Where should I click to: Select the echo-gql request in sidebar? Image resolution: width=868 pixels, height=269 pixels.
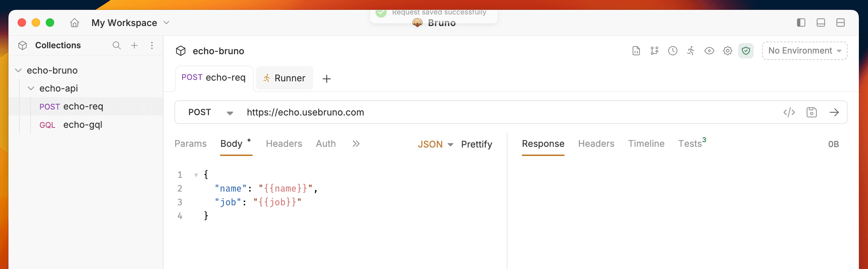[82, 125]
